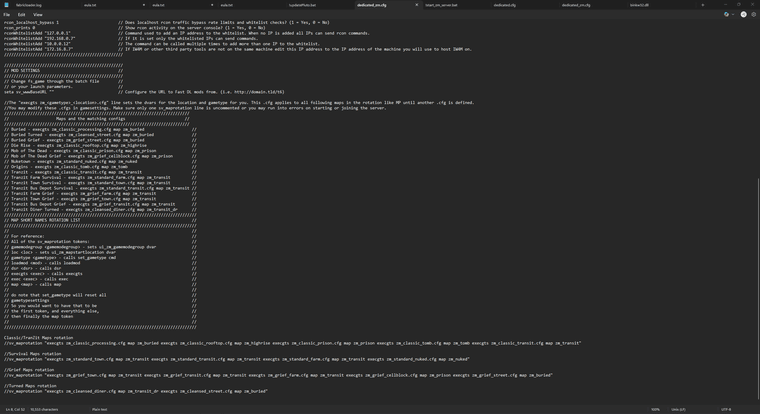Switch to the dedicated.cfg tab
760x414 pixels.
[x=505, y=4]
